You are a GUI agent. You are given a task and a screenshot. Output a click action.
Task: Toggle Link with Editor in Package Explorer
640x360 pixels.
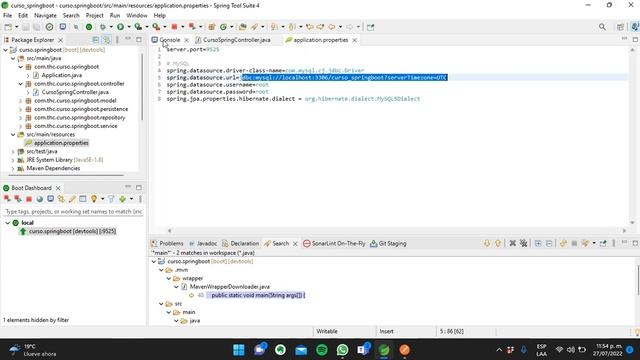(x=107, y=40)
